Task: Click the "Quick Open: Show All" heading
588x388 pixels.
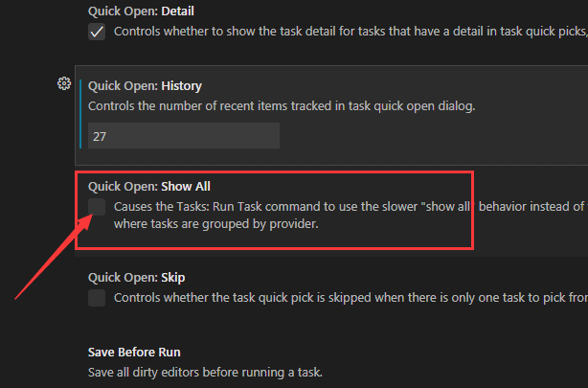Action: [148, 186]
